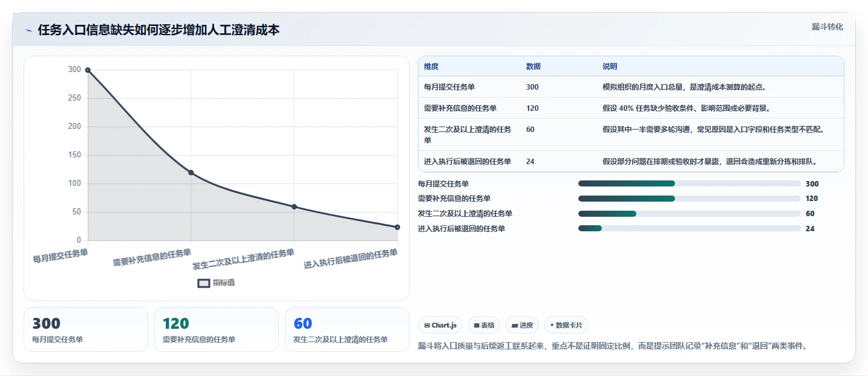This screenshot has height=376, width=868.
Task: Select the chart data point at 120
Action: (x=191, y=173)
